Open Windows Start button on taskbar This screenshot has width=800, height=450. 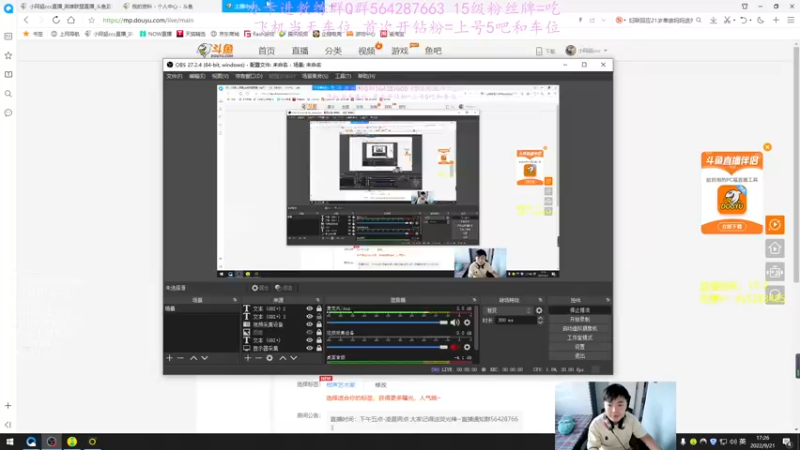coord(10,442)
